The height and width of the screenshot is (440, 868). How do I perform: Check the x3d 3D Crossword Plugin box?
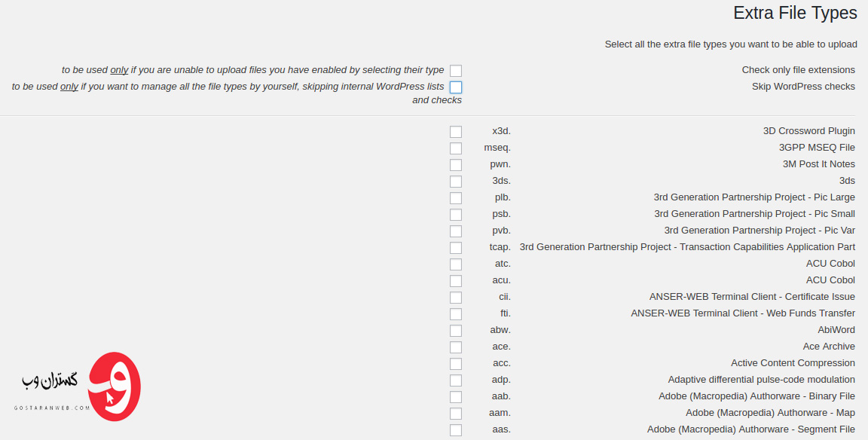[456, 132]
